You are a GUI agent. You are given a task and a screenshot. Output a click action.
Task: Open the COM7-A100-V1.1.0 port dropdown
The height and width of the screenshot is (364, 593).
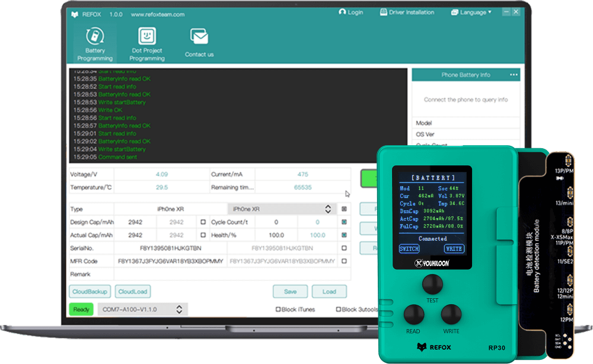[x=179, y=309]
